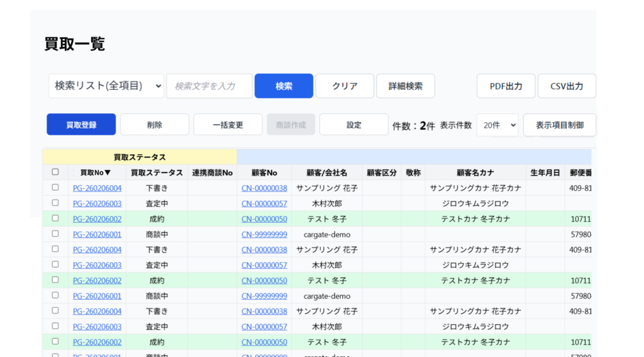The image size is (644, 357).
Task: Select the checkbox of the topmost 査定中 row
Action: pos(55,203)
